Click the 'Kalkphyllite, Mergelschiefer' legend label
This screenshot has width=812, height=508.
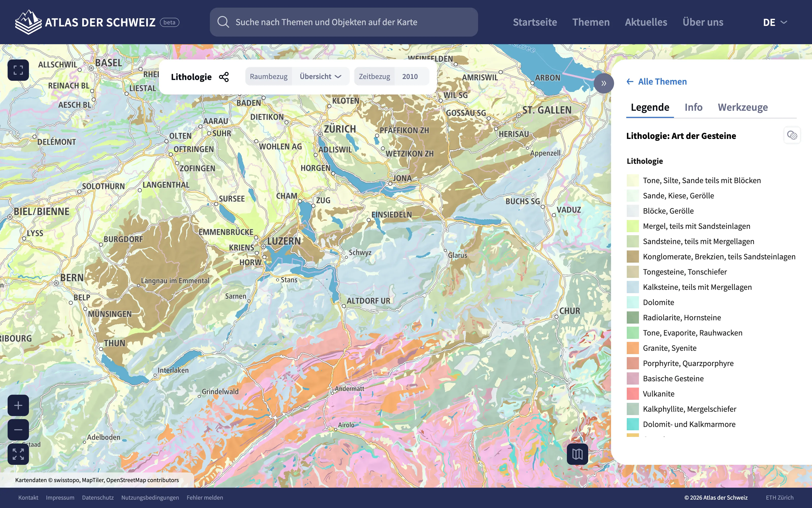point(689,409)
